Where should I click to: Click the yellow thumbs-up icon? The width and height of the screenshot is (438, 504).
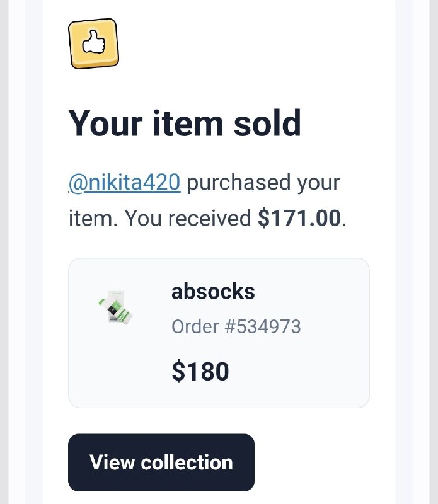click(x=93, y=43)
